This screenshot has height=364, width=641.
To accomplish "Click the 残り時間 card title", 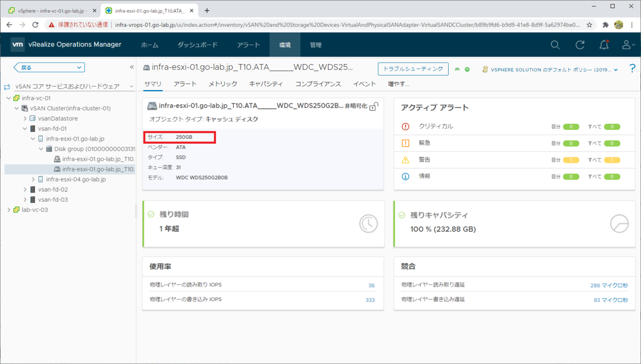I will [174, 215].
